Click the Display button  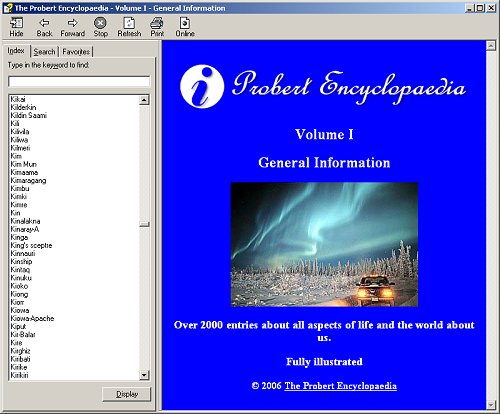click(127, 394)
